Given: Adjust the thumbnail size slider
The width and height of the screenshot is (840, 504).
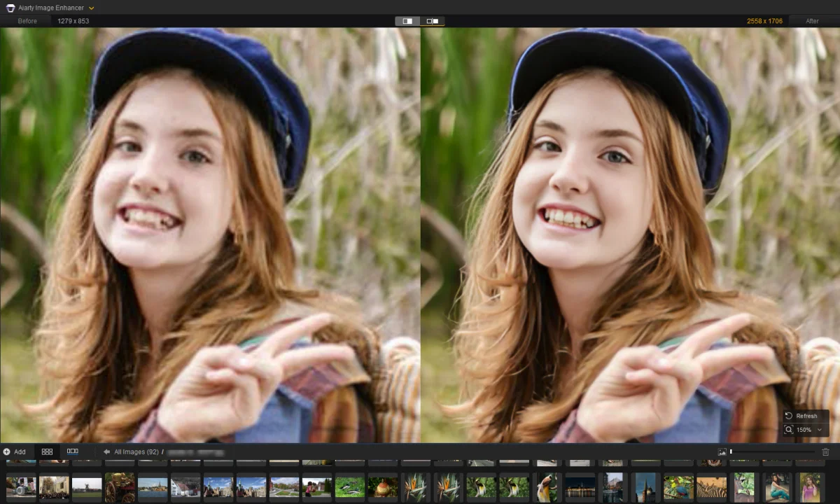Looking at the screenshot, I should tap(773, 452).
